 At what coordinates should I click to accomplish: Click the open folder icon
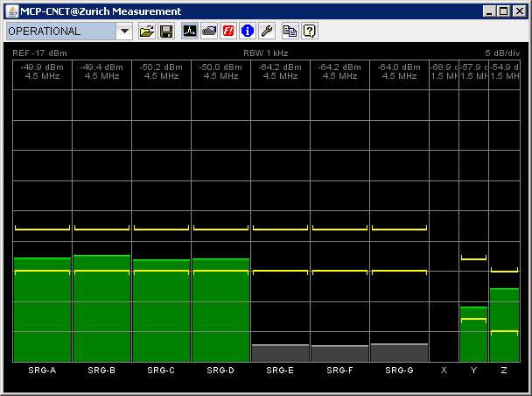147,32
